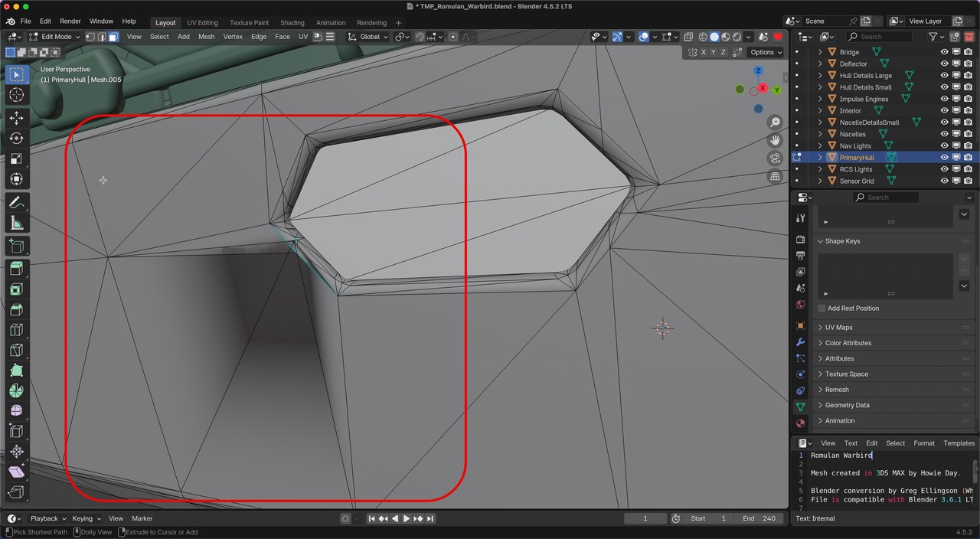The image size is (980, 539).
Task: Click the End frame 240 field
Action: tap(759, 518)
